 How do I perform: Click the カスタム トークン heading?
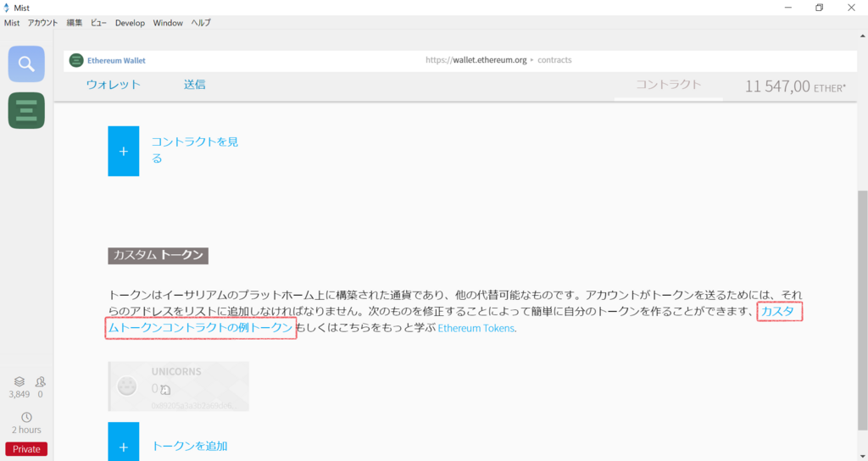tap(158, 256)
